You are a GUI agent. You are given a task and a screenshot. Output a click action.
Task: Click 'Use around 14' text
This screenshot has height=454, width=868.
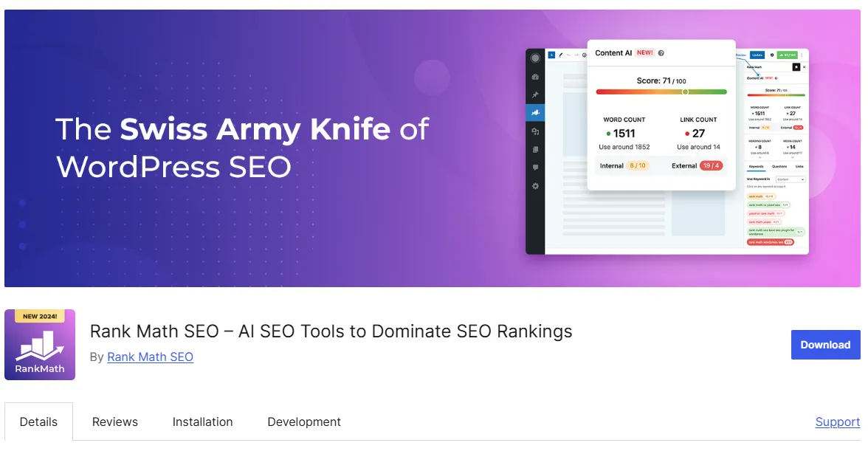pos(698,148)
